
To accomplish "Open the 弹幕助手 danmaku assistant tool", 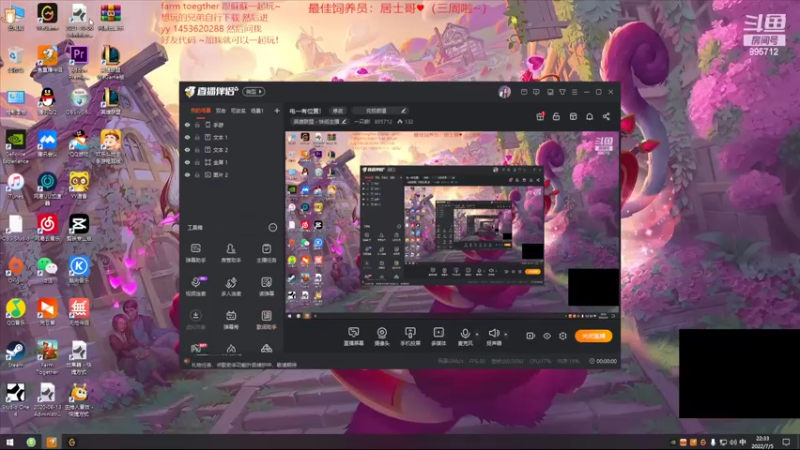I will point(195,253).
